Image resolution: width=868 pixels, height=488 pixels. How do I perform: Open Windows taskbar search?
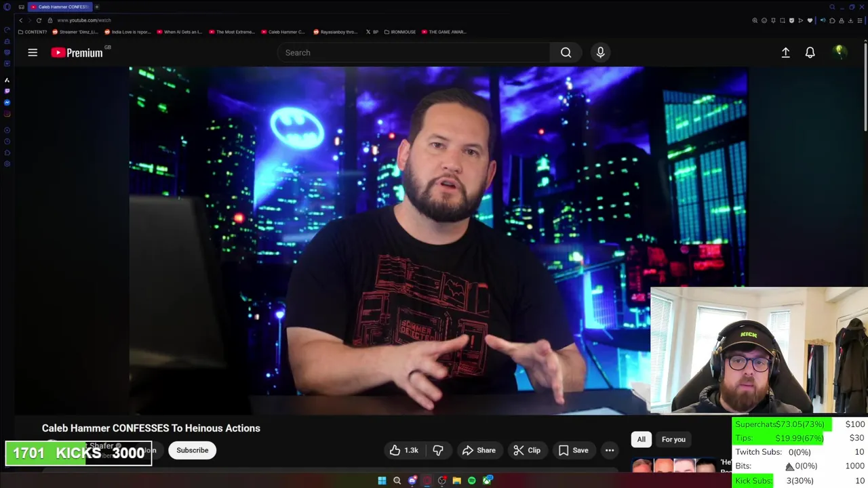tap(397, 481)
